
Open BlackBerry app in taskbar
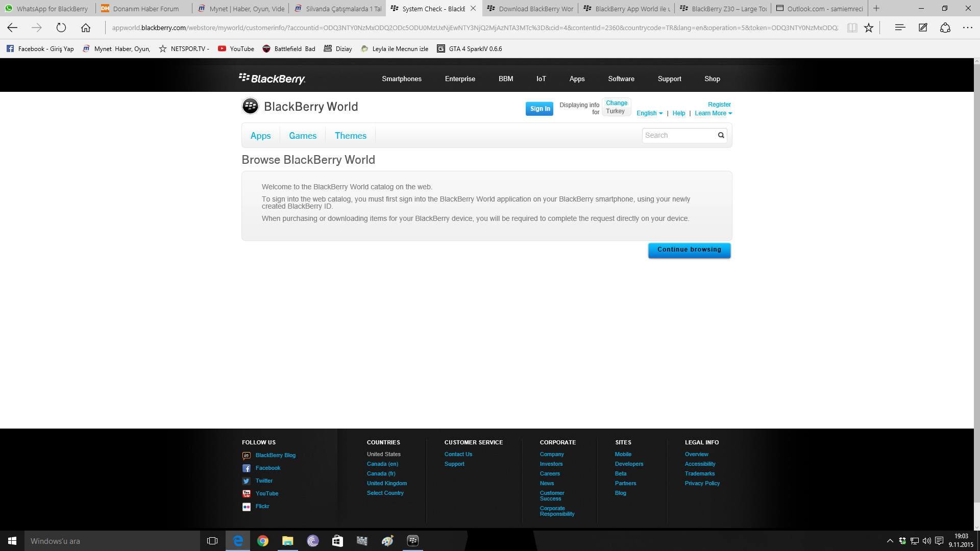413,541
